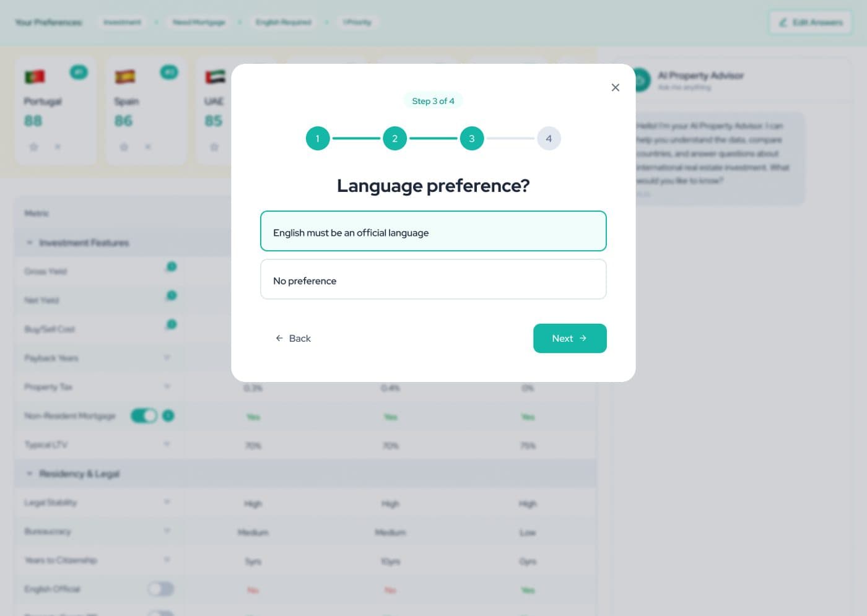867x616 pixels.
Task: Click the Gross Yield priority badge icon
Action: [172, 267]
